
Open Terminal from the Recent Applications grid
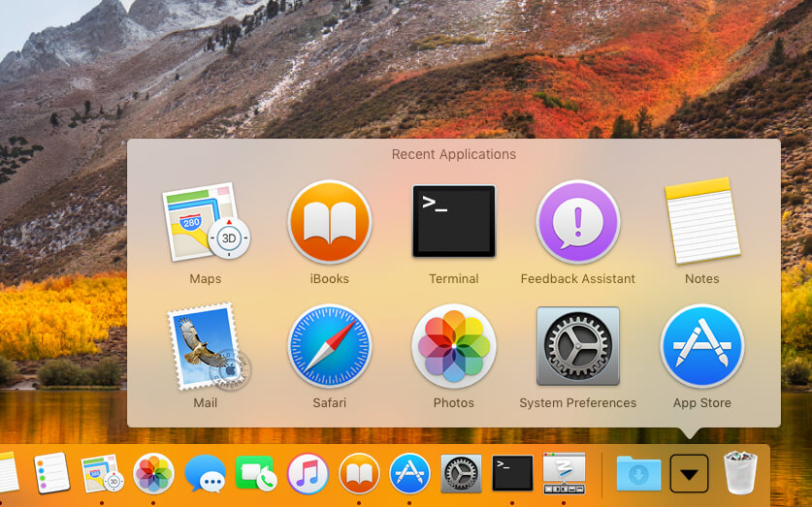click(x=454, y=222)
